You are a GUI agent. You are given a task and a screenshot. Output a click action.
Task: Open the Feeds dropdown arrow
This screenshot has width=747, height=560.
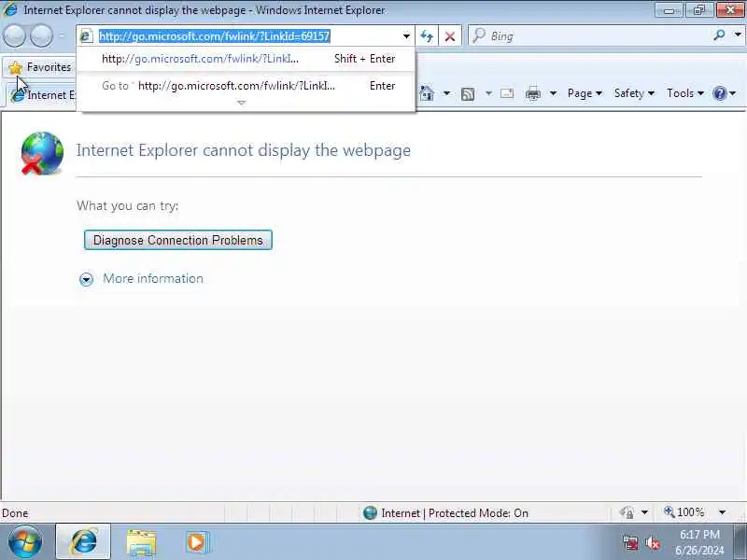(x=488, y=93)
